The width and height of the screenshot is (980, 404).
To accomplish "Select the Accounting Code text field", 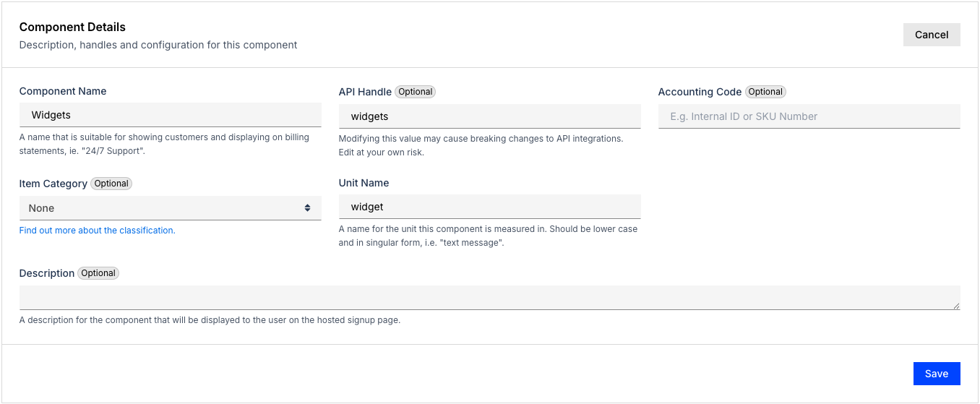I will (x=809, y=116).
